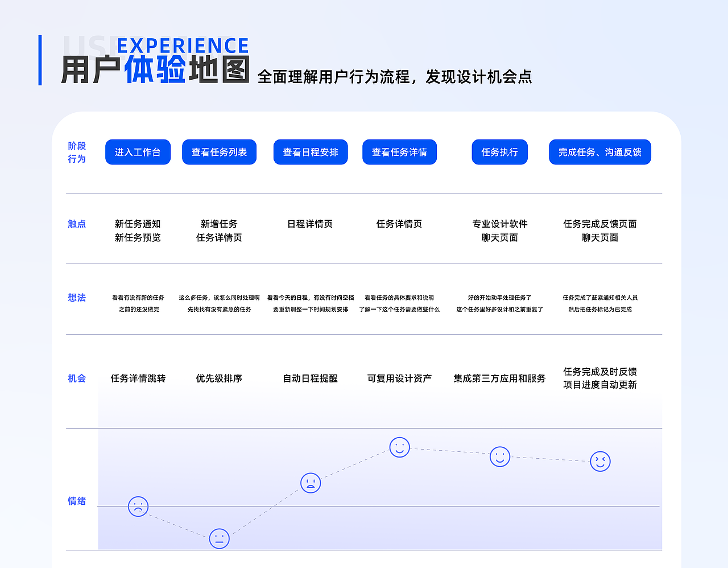Open the 查看日程安排 stage button
Image resolution: width=728 pixels, height=568 pixels.
(311, 152)
